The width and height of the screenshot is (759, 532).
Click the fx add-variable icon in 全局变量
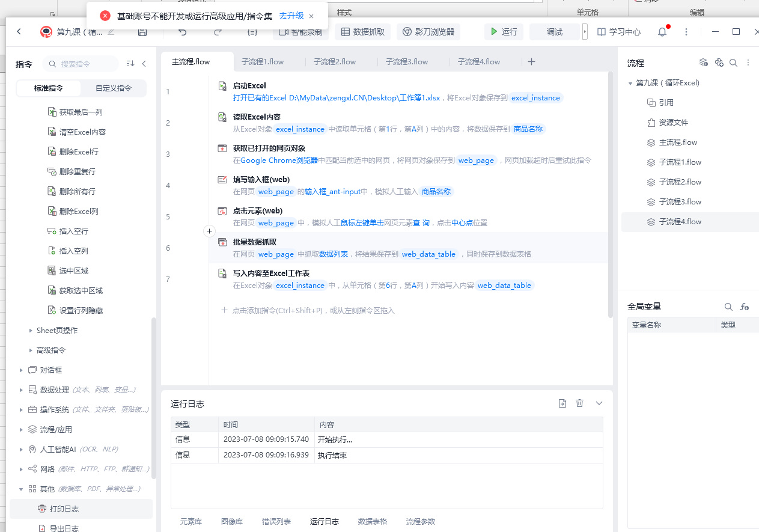click(x=745, y=307)
